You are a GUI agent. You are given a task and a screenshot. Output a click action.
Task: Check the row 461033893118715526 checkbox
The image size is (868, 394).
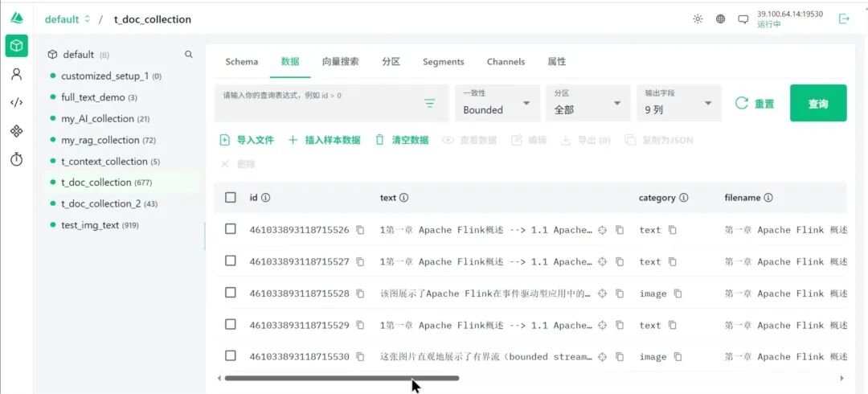pyautogui.click(x=231, y=229)
